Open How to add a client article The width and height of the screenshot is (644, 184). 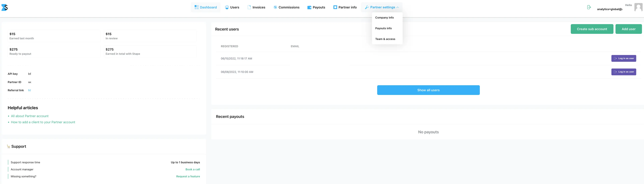pyautogui.click(x=43, y=122)
